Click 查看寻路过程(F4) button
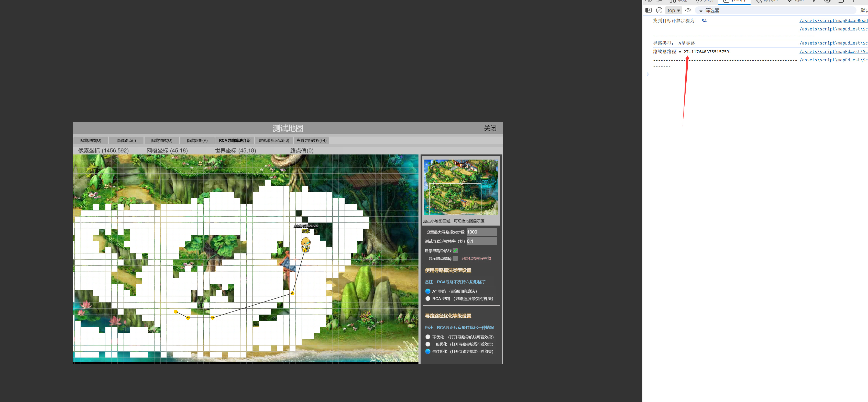Image resolution: width=868 pixels, height=402 pixels. pos(311,140)
